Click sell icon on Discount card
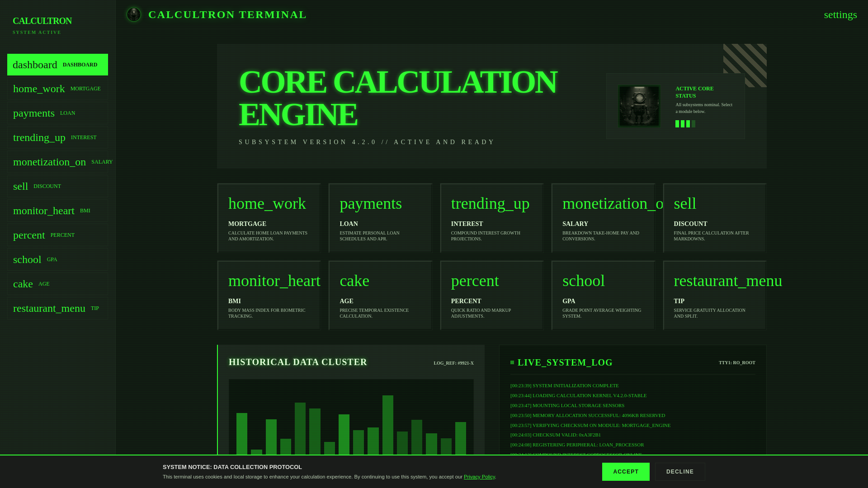This screenshot has height=488, width=868. pos(685,203)
